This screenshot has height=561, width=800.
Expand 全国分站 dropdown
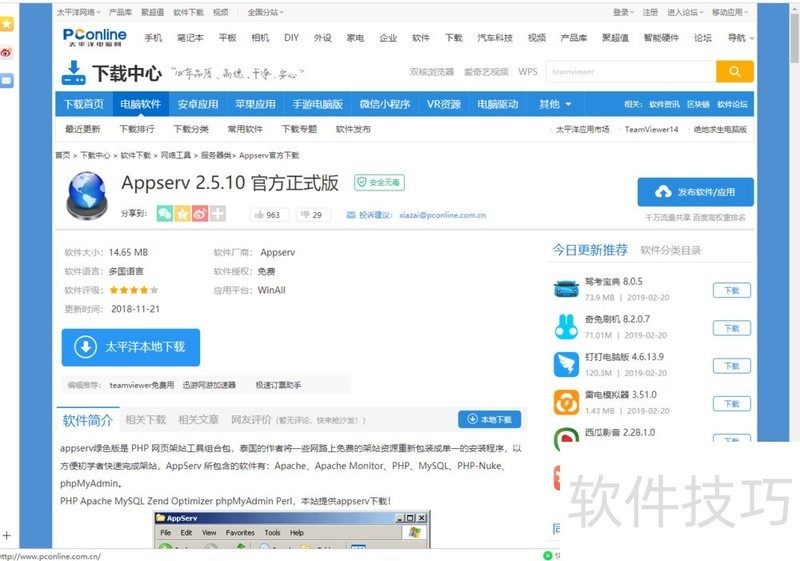(x=265, y=12)
